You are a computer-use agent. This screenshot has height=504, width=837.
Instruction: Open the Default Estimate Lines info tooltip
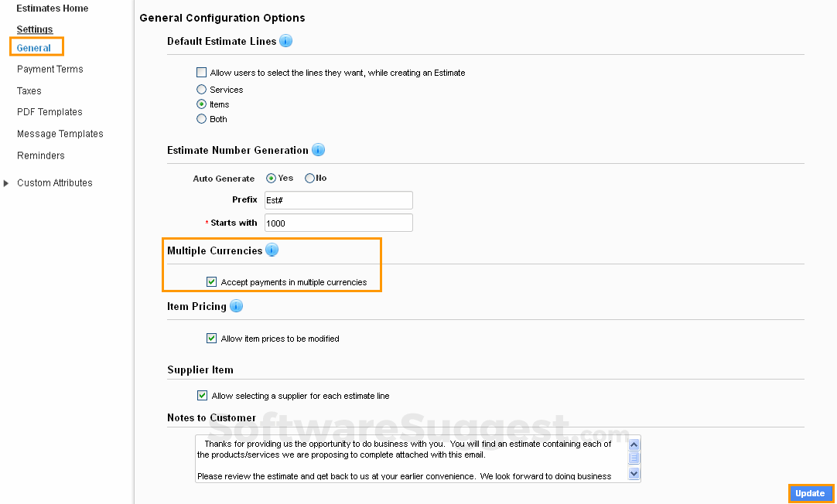coord(285,41)
